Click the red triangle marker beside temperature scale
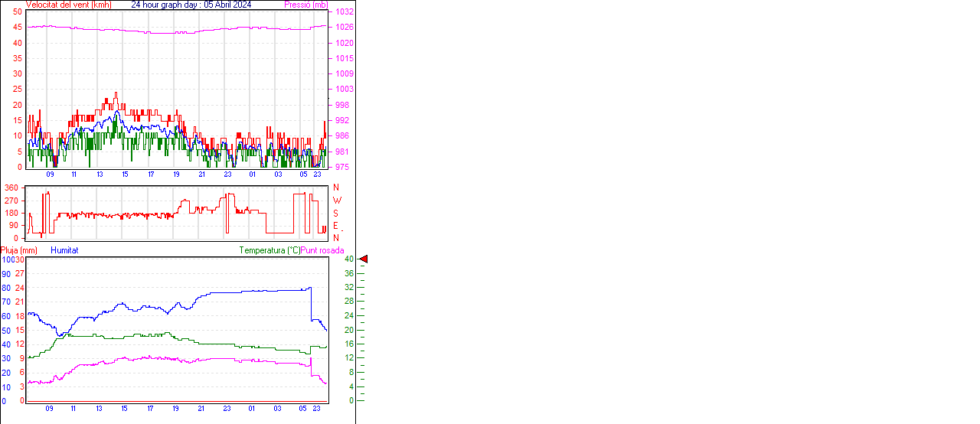Screen dimensions: 980x424 coord(364,259)
